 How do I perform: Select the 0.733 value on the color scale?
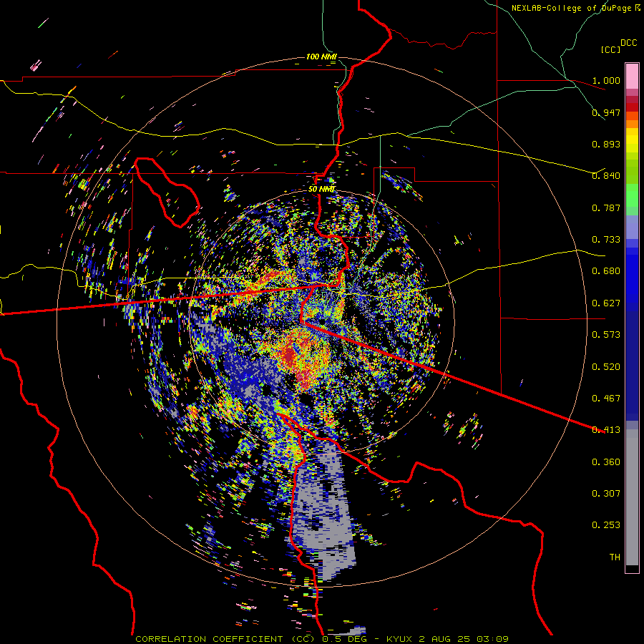pos(606,240)
